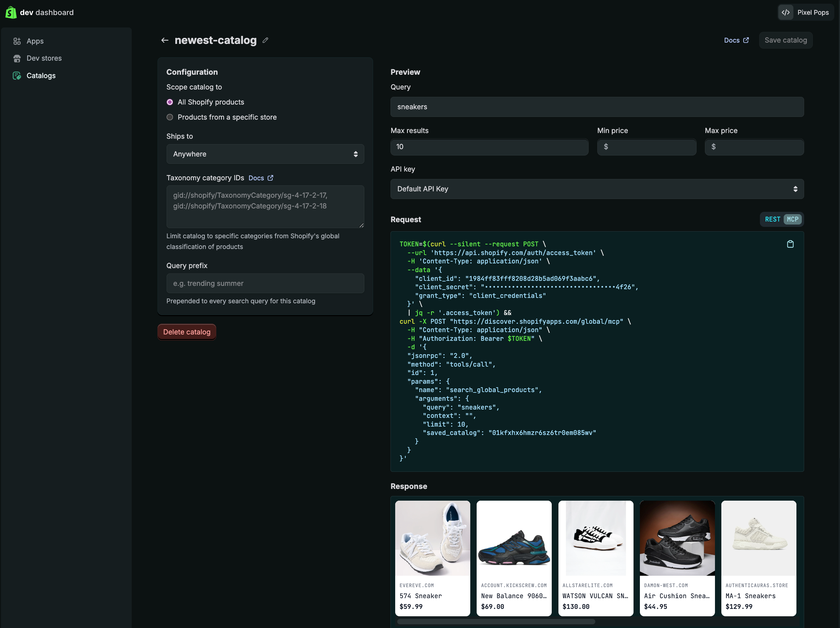Click the horizontal scrollbar under response products

496,622
